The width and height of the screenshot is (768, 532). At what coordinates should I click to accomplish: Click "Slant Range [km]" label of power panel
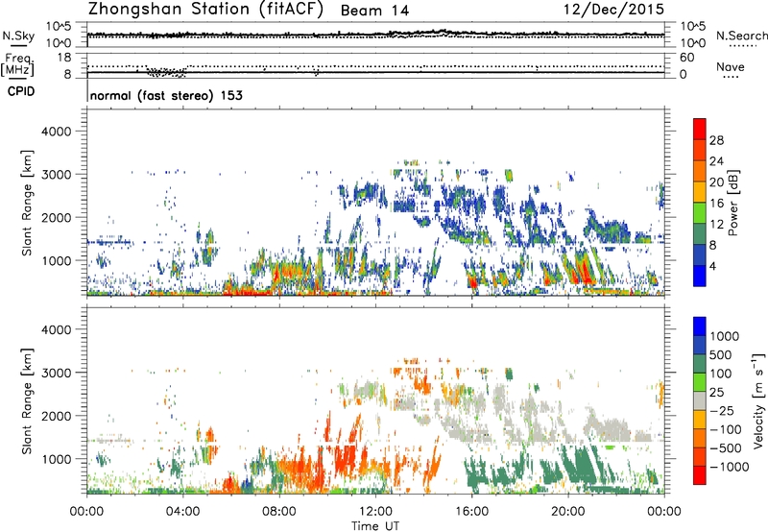click(x=27, y=203)
